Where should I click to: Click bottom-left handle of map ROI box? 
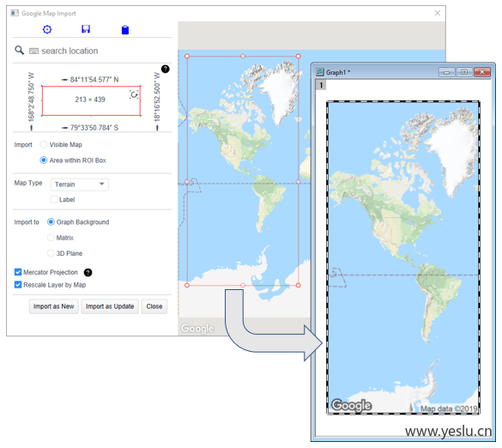[x=187, y=285]
